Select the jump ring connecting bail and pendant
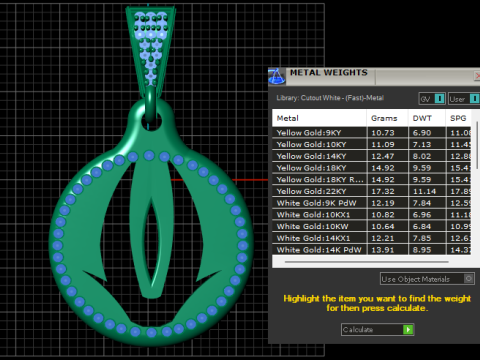 tap(151, 103)
